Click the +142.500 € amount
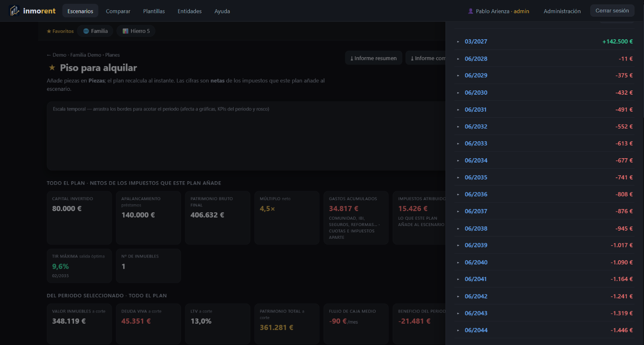This screenshot has width=644, height=345. point(617,41)
